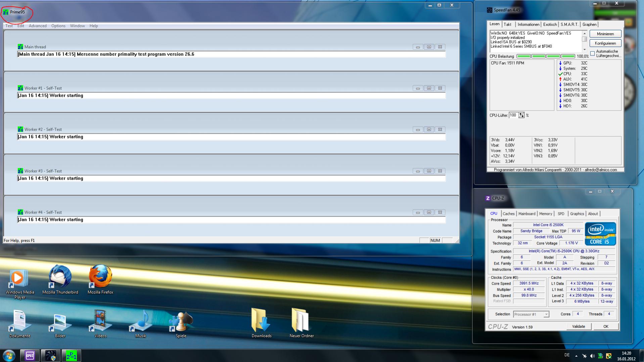Click the Worker #4 Self-Test window icon
This screenshot has width=644, height=362.
[x=20, y=212]
